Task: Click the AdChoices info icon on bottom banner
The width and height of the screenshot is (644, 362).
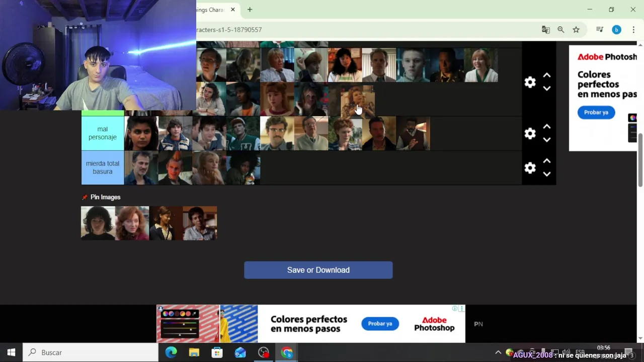Action: [455, 308]
